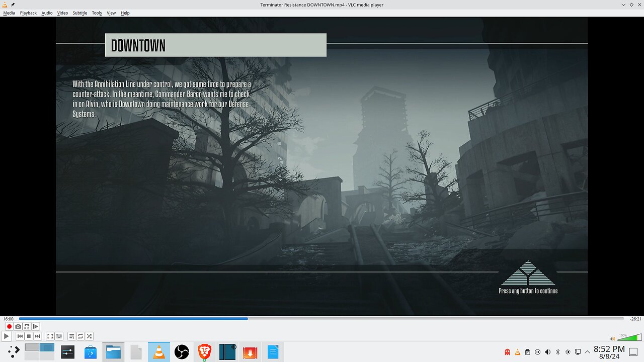Take a video snapshot with camera icon
Viewport: 644px width, 362px height.
click(18, 327)
